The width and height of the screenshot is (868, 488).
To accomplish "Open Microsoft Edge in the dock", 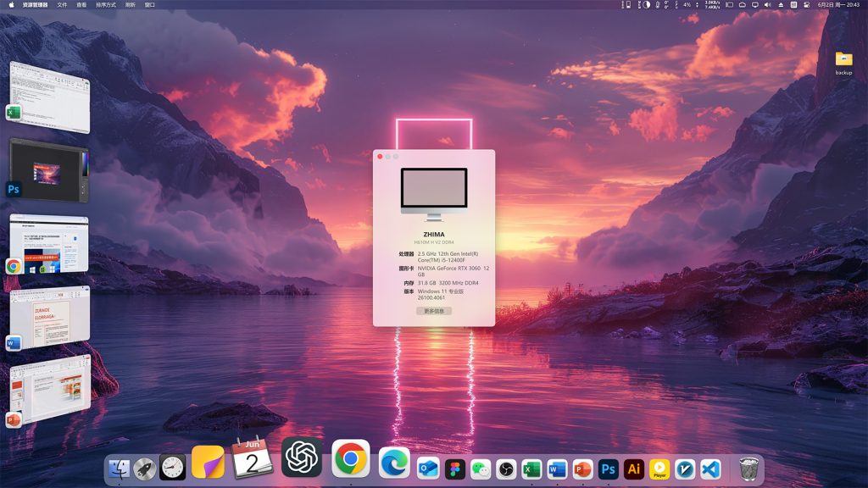I will coord(394,463).
